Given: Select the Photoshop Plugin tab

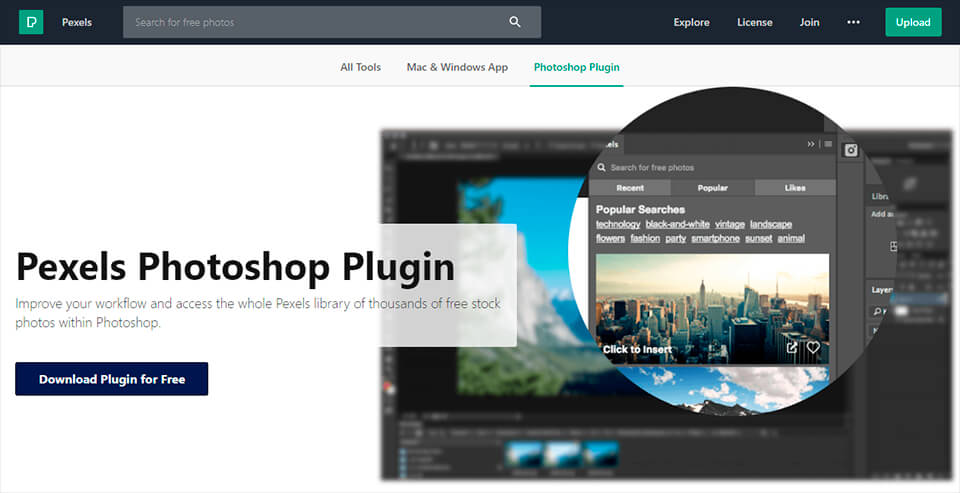Looking at the screenshot, I should (x=577, y=67).
